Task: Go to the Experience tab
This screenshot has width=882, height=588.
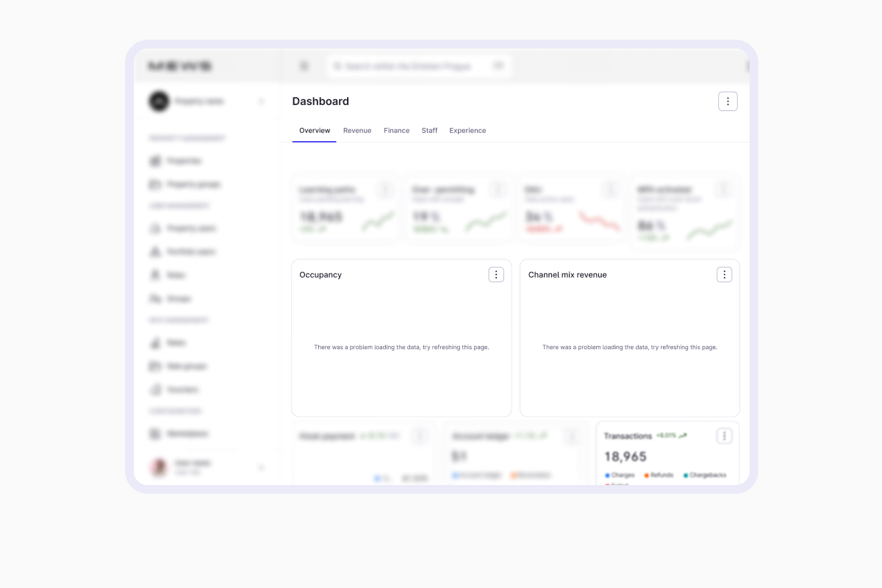Action: (x=467, y=130)
